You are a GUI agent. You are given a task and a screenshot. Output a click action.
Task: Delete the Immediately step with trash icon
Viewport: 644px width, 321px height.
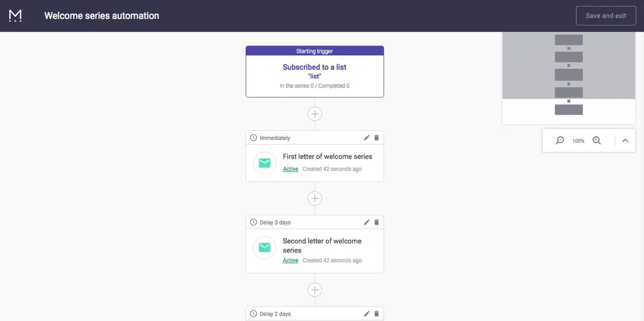(377, 138)
